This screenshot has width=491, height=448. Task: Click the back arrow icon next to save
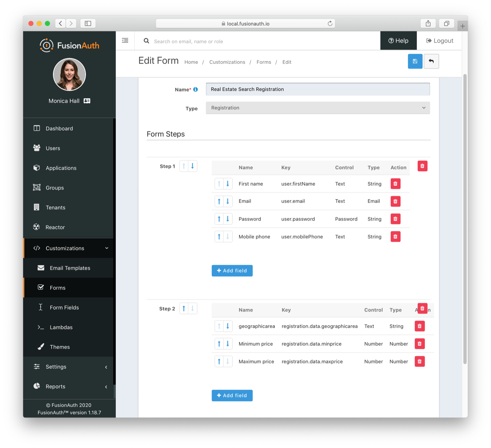(x=431, y=61)
